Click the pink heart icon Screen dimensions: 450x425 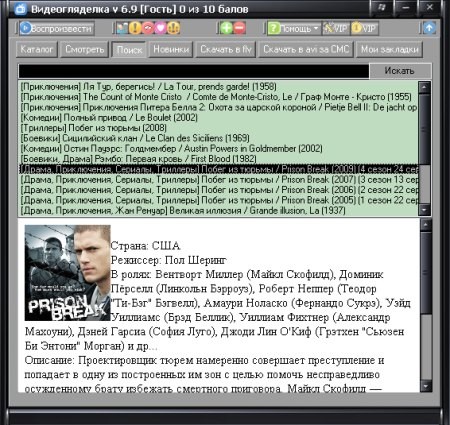click(160, 28)
